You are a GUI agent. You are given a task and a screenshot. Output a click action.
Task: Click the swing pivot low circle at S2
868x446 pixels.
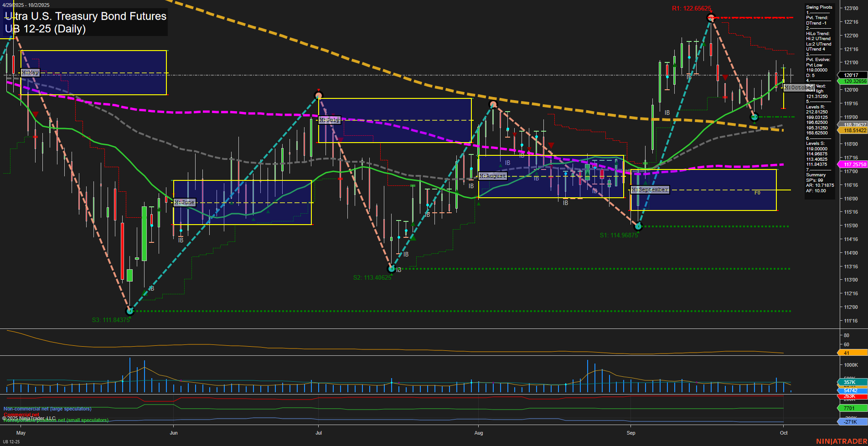point(391,269)
